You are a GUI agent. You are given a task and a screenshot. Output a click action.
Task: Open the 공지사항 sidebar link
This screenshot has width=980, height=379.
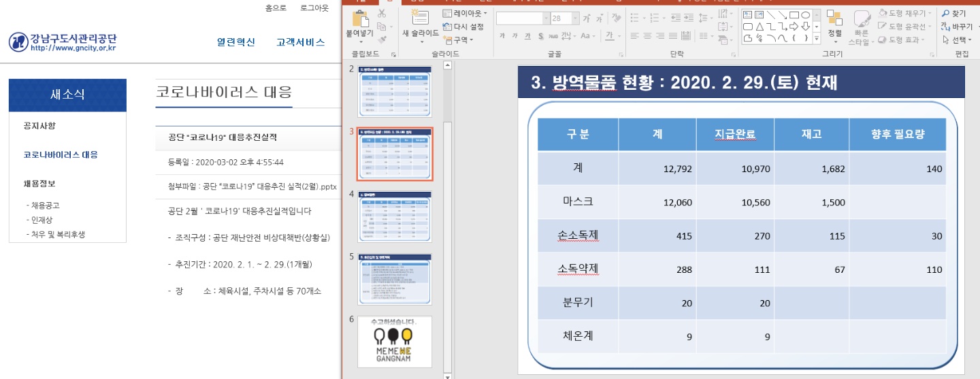point(39,126)
